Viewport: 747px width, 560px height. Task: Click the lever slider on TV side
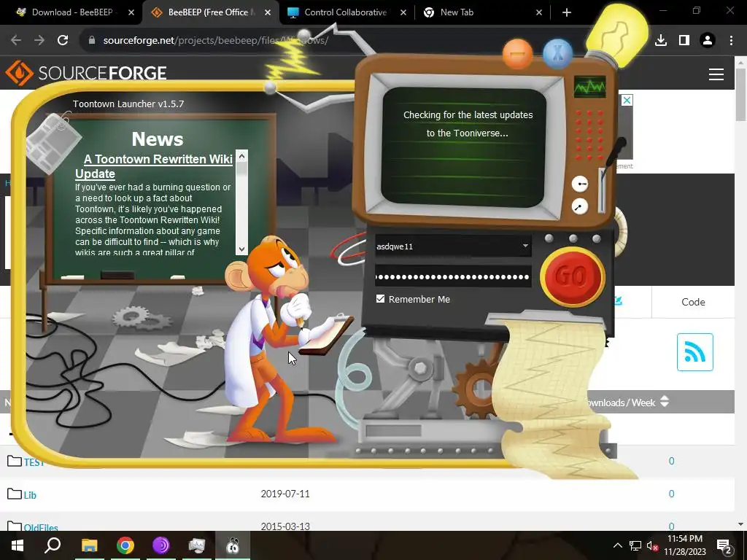tap(602, 190)
